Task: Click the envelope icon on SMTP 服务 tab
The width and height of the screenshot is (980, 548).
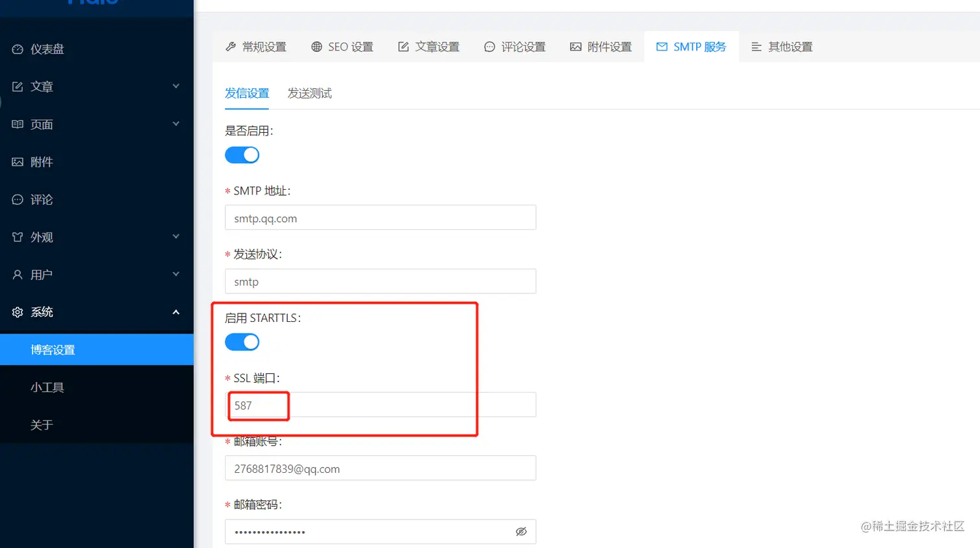Action: (662, 47)
